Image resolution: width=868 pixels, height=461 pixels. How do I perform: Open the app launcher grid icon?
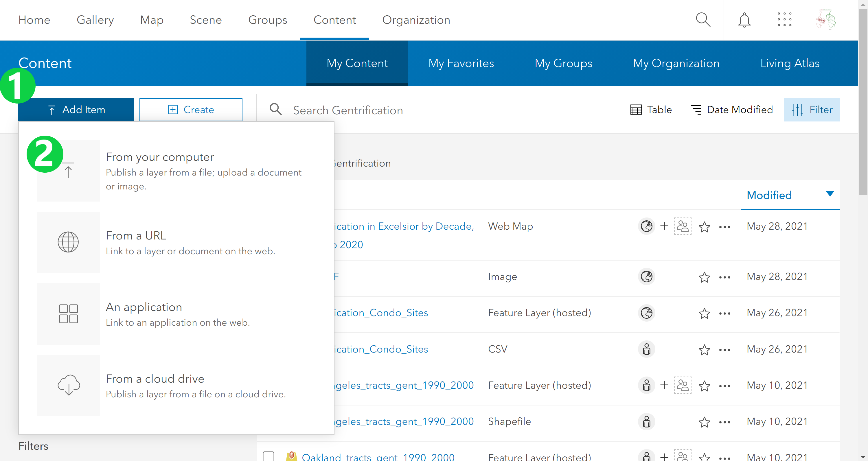click(x=784, y=20)
